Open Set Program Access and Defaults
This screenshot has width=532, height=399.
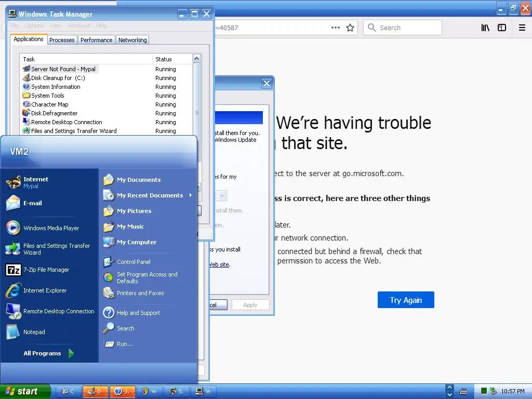(x=140, y=277)
